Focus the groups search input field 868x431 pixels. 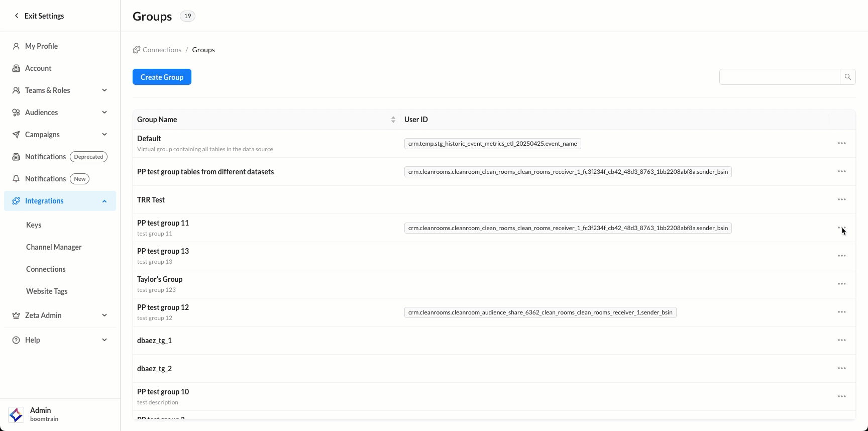click(x=779, y=77)
